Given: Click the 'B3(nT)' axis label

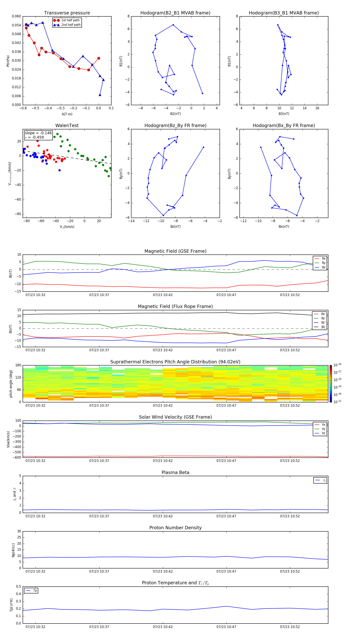Looking at the screenshot, I should pos(284,114).
